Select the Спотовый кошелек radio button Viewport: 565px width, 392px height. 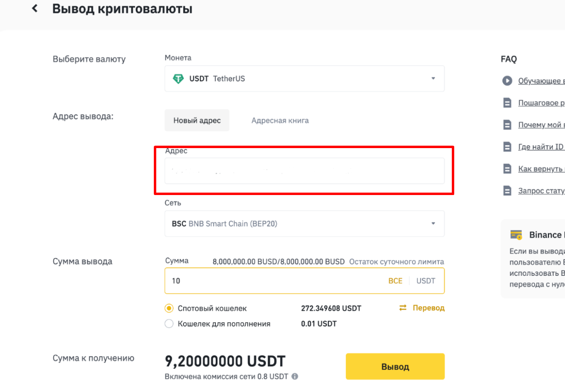169,308
